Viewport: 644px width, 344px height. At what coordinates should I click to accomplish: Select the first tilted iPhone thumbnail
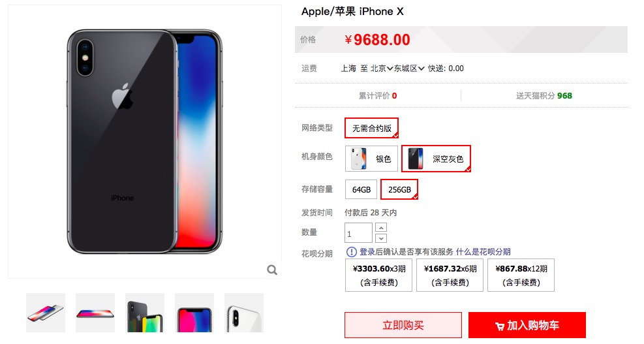46,313
